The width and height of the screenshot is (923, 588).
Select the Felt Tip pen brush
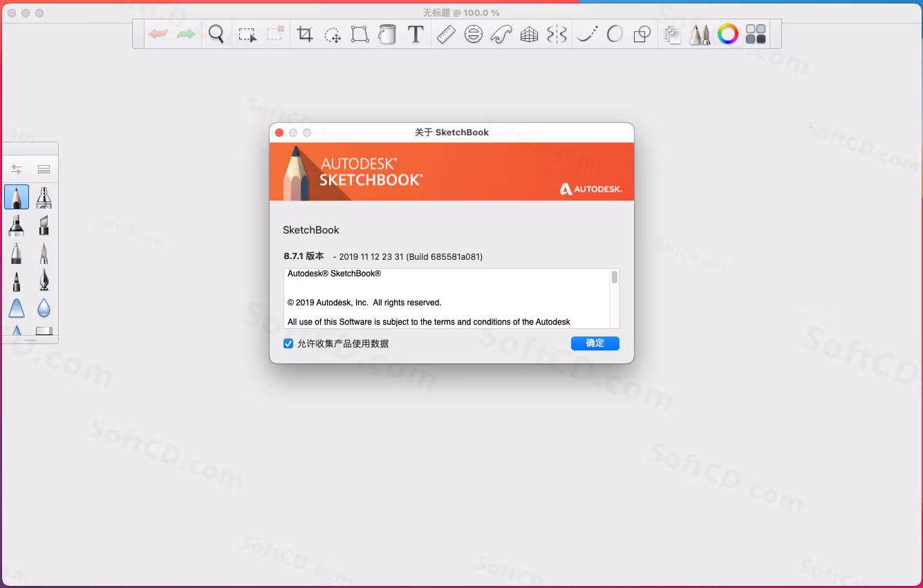click(x=17, y=280)
